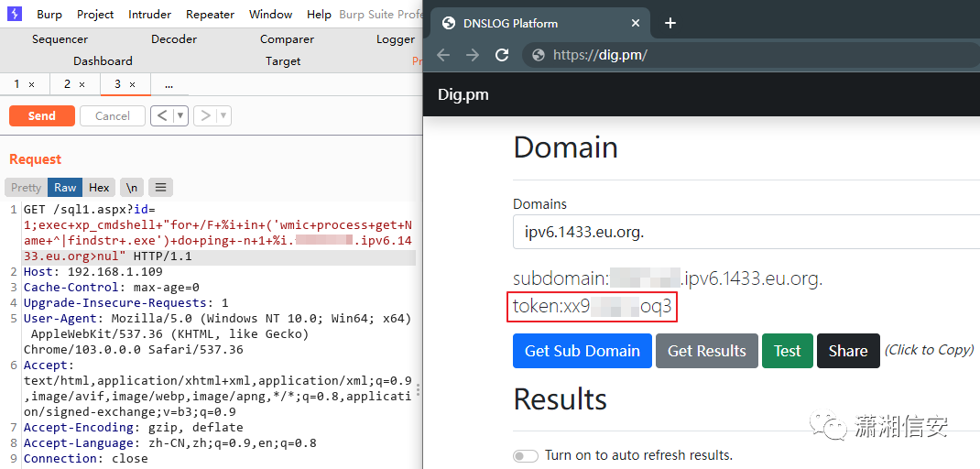The height and width of the screenshot is (469, 980).
Task: Open the Burp menu
Action: [x=49, y=15]
